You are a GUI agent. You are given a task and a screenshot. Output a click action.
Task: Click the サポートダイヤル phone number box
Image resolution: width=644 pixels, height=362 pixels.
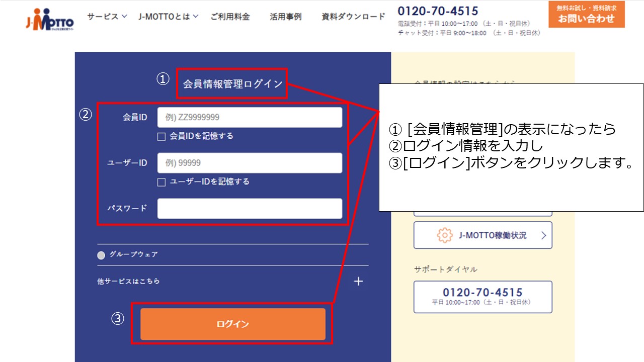483,297
